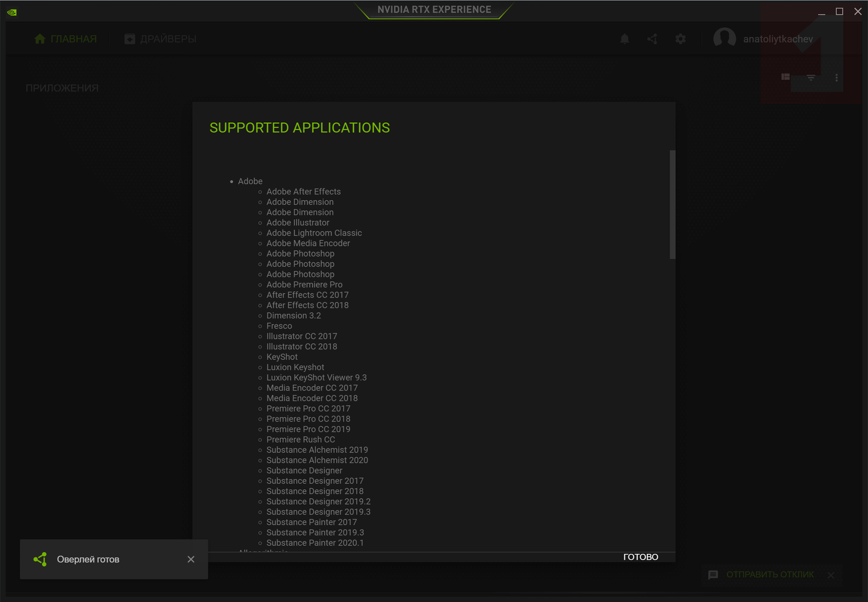868x602 pixels.
Task: Click 'After Effects CC 2017' in the list
Action: tap(308, 295)
